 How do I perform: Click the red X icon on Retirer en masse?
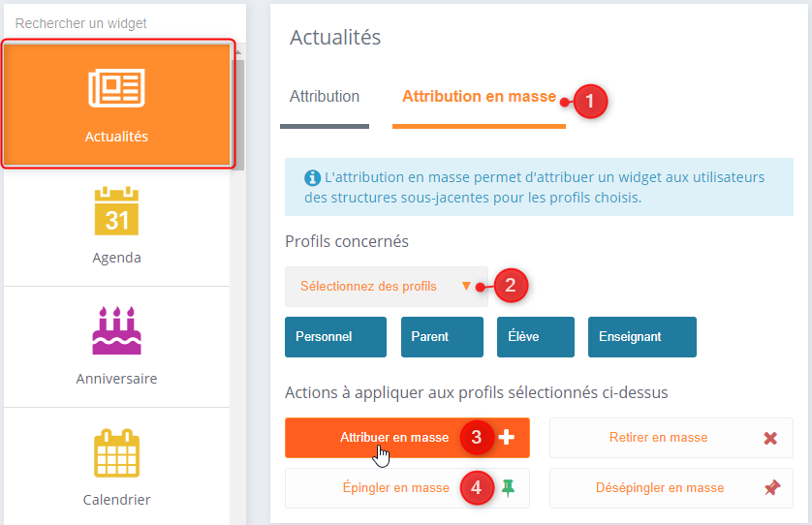click(x=770, y=438)
